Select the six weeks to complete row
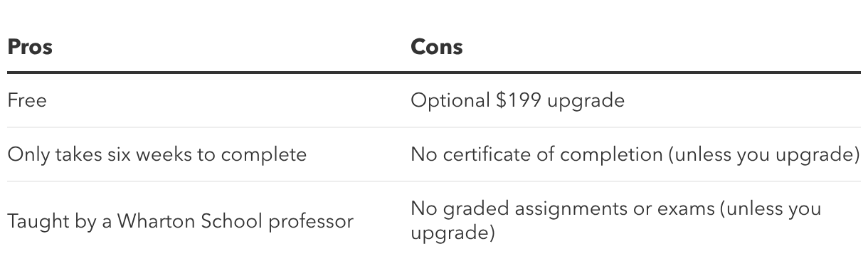Image resolution: width=868 pixels, height=266 pixels. pyautogui.click(x=434, y=154)
